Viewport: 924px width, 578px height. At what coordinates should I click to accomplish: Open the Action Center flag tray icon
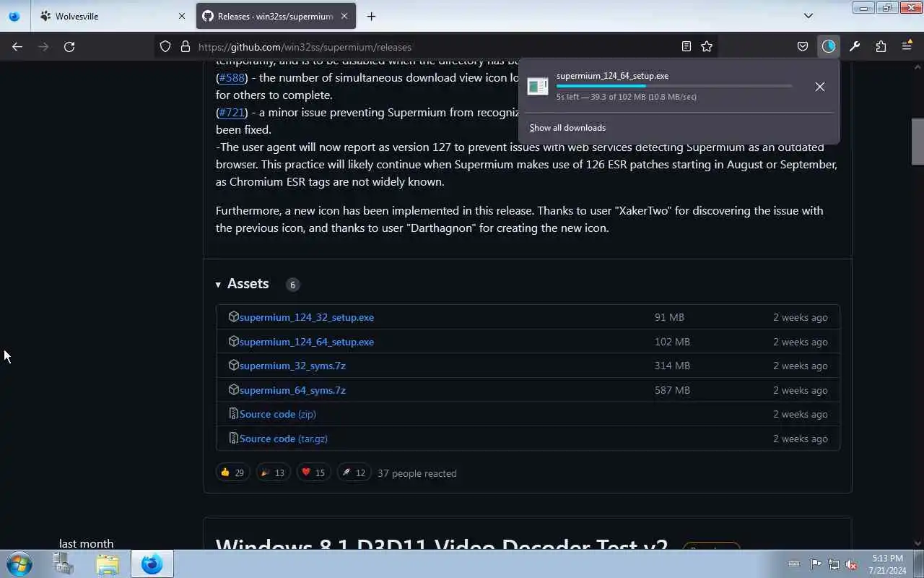tap(816, 564)
